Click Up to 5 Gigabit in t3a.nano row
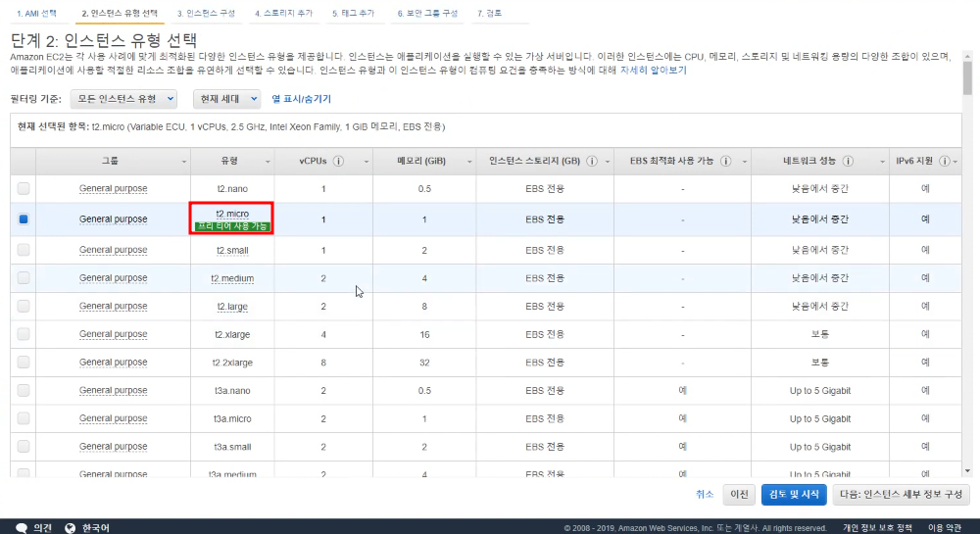This screenshot has height=534, width=980. coord(820,390)
